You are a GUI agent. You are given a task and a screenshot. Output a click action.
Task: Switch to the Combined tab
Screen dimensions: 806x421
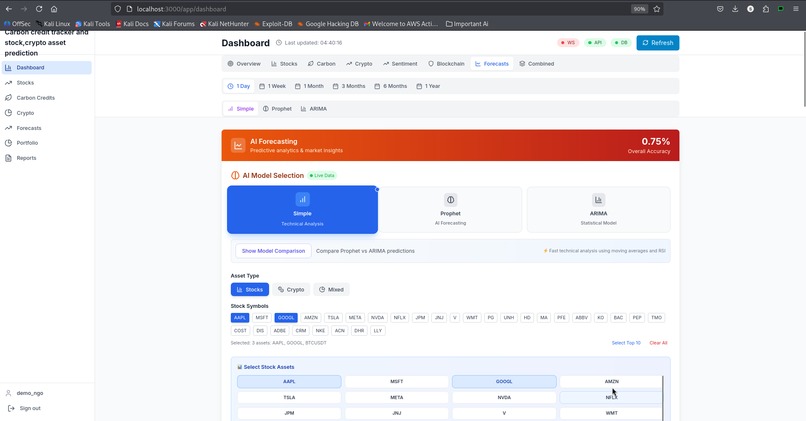coord(537,64)
